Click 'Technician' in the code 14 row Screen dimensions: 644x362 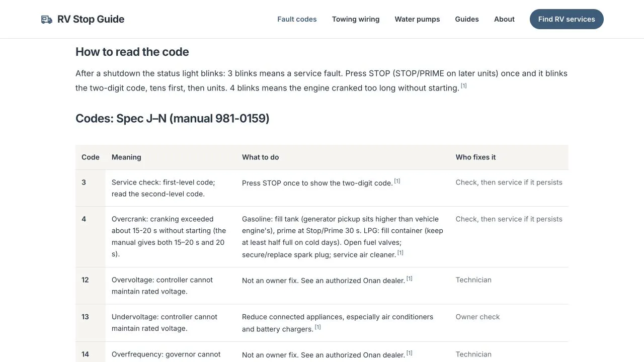coord(473,354)
